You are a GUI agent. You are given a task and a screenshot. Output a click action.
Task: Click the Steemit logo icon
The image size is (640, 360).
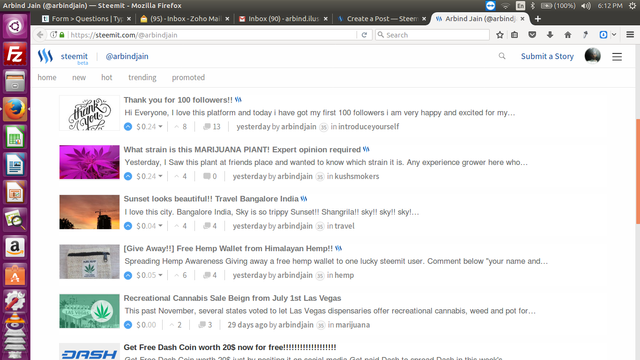(45, 56)
